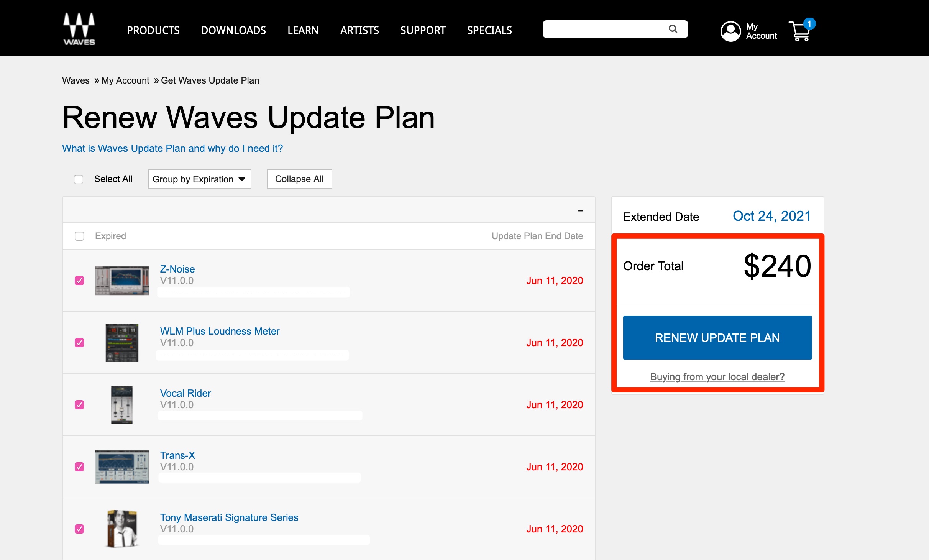The width and height of the screenshot is (929, 560).
Task: Open the shopping cart icon
Action: pos(801,30)
